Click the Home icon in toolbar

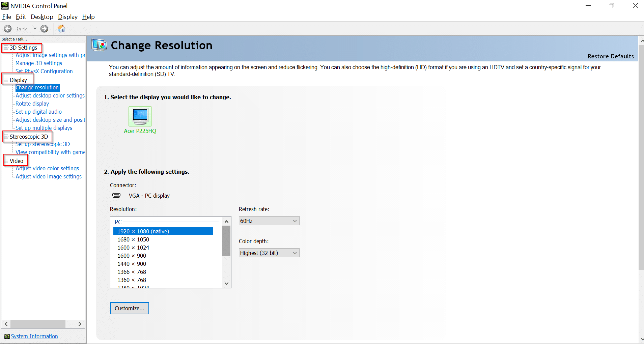pos(61,29)
